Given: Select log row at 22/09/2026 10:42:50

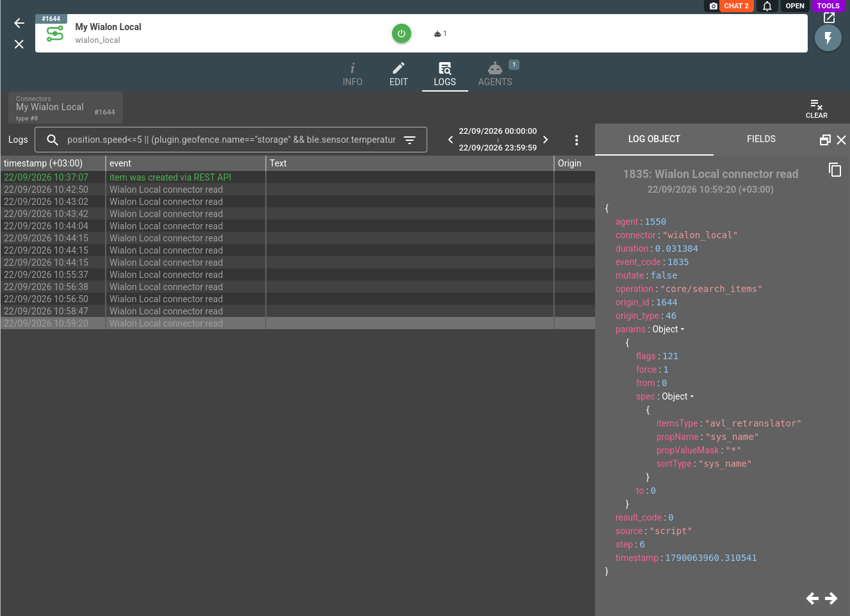Looking at the screenshot, I should pos(298,190).
